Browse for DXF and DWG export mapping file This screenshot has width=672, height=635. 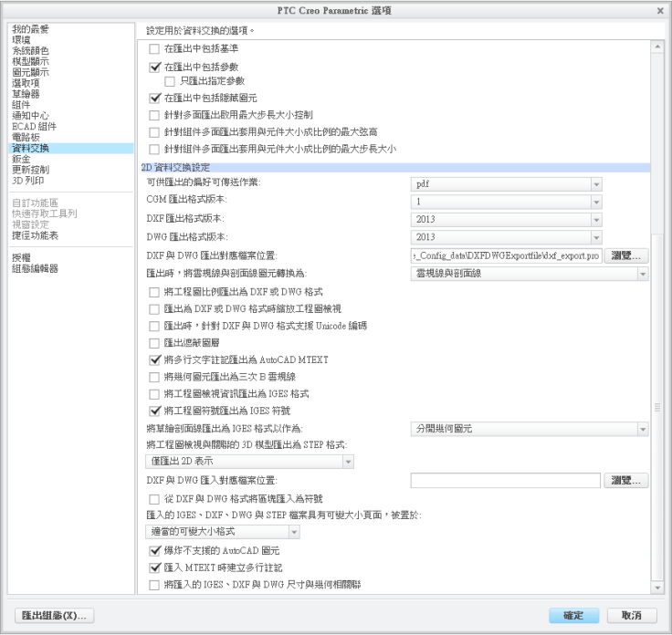pos(627,255)
